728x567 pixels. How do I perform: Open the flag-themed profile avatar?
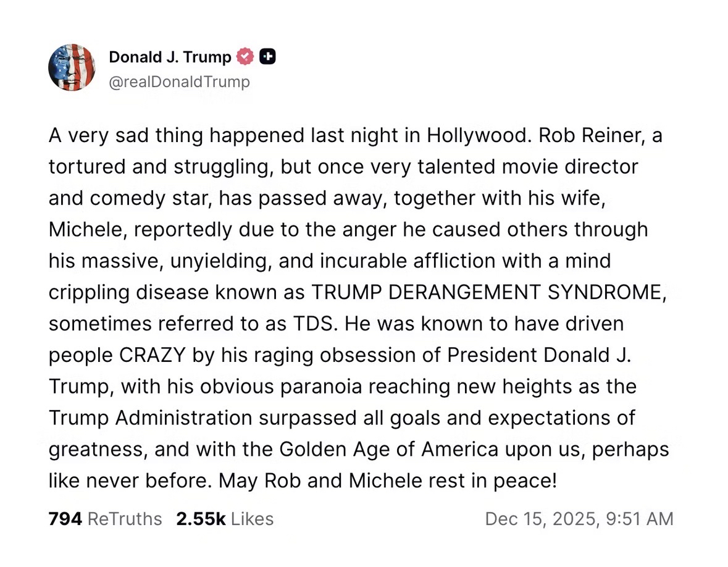[x=72, y=67]
